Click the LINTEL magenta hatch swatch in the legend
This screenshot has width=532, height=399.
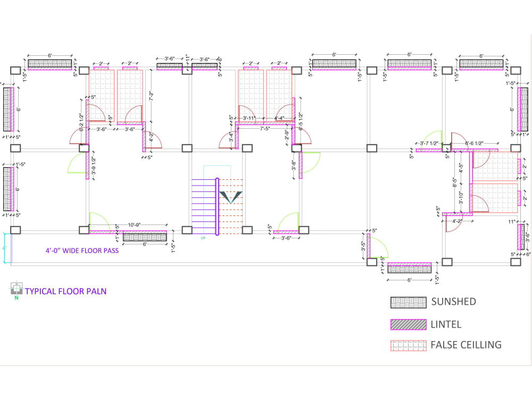(408, 325)
